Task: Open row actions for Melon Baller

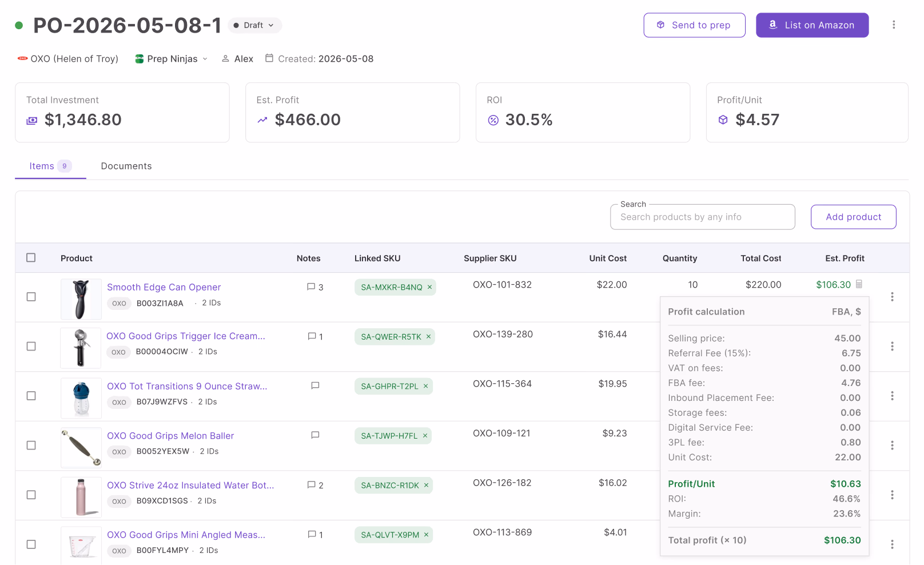Action: pos(892,445)
